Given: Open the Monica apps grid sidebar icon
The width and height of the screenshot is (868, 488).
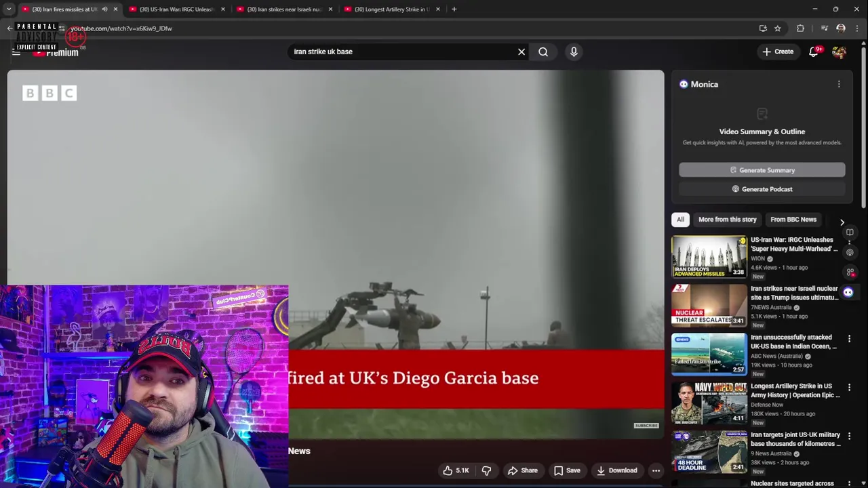Looking at the screenshot, I should (x=850, y=272).
